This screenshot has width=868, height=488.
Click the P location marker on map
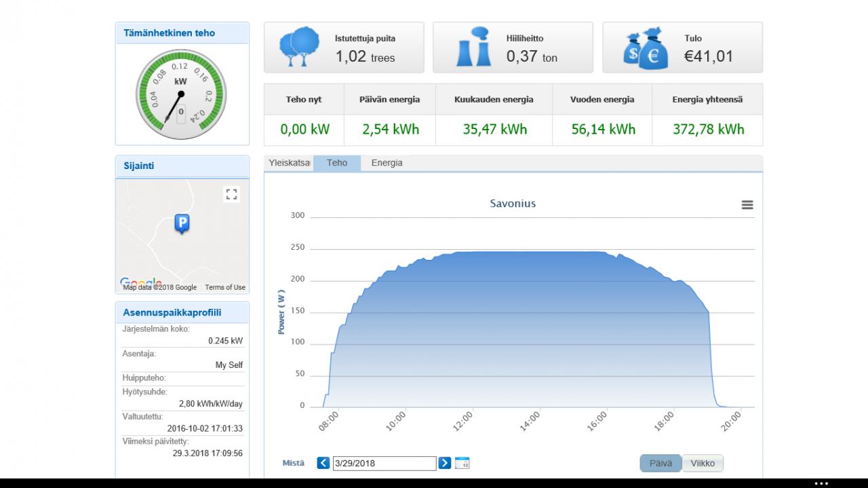[182, 224]
